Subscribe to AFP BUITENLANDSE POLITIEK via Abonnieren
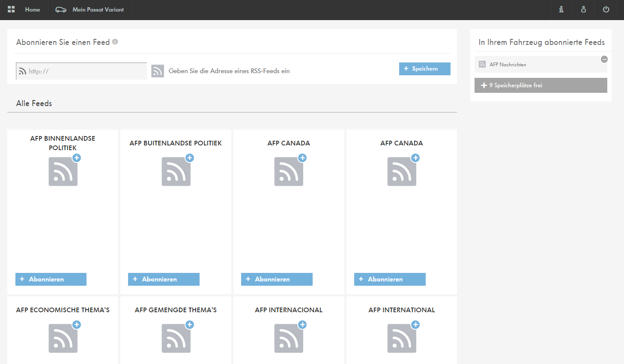The width and height of the screenshot is (624, 364). point(164,279)
